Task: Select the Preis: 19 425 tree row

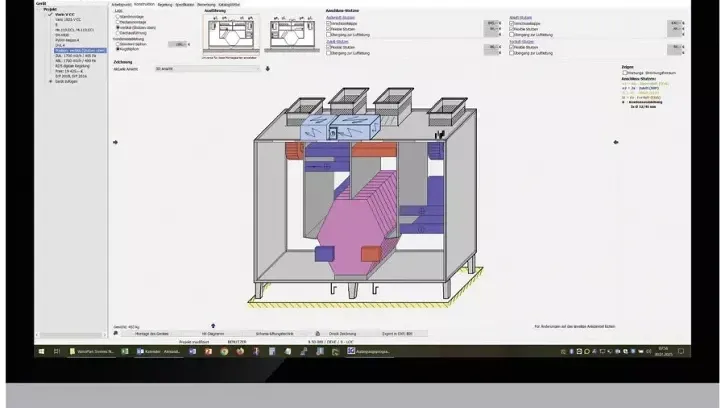Action: 69,71
